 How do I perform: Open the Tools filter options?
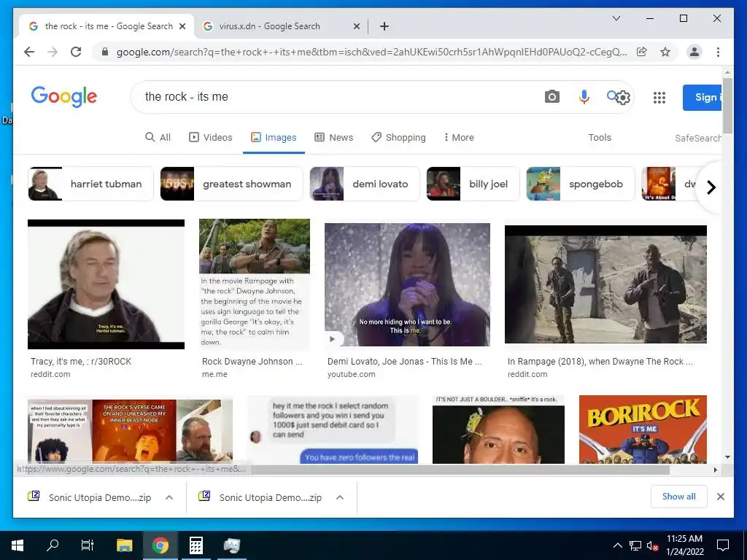600,137
